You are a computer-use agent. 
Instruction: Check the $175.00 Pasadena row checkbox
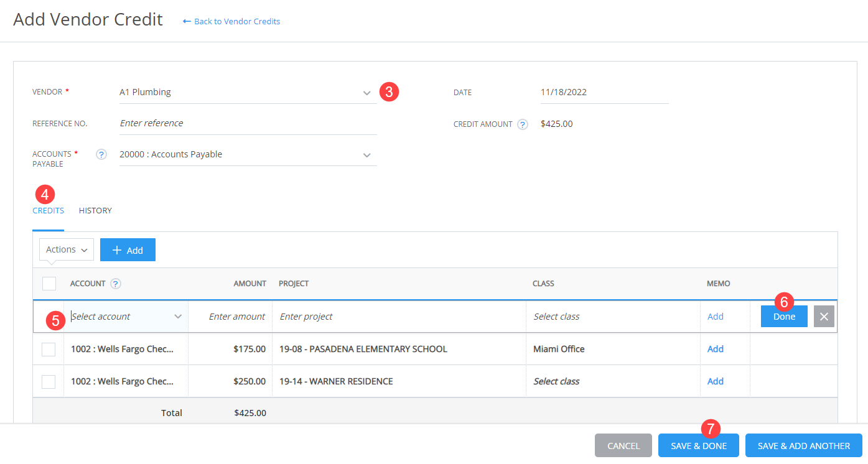click(49, 350)
